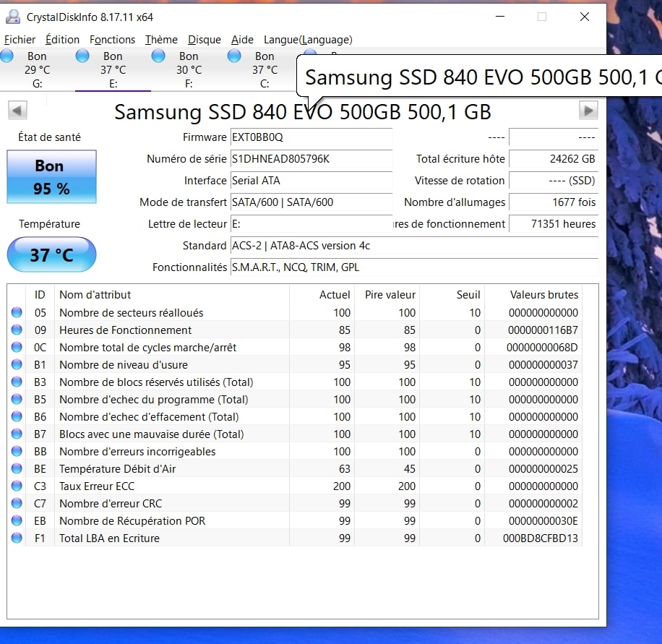Click the serial number field S1DHNEAD805796K
The width and height of the screenshot is (662, 644).
(x=311, y=159)
